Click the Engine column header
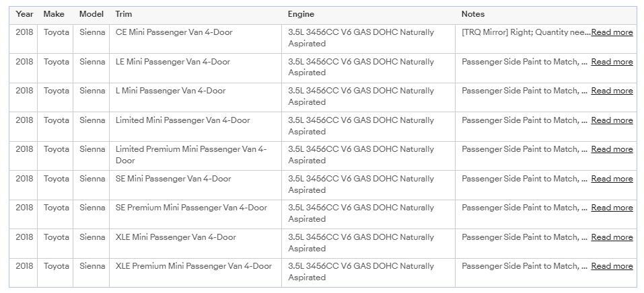 click(x=301, y=14)
